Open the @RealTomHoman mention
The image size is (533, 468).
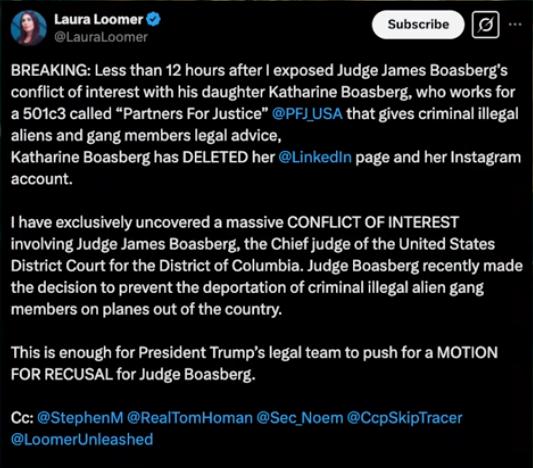coord(190,418)
